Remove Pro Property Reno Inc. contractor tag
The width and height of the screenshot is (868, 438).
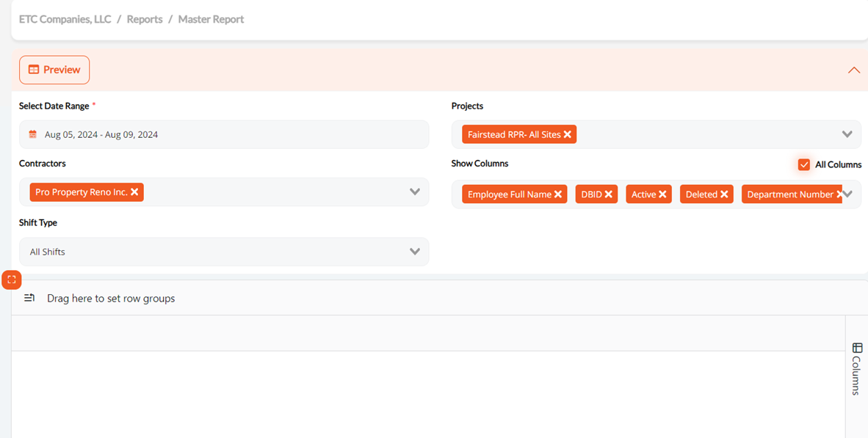pos(134,192)
